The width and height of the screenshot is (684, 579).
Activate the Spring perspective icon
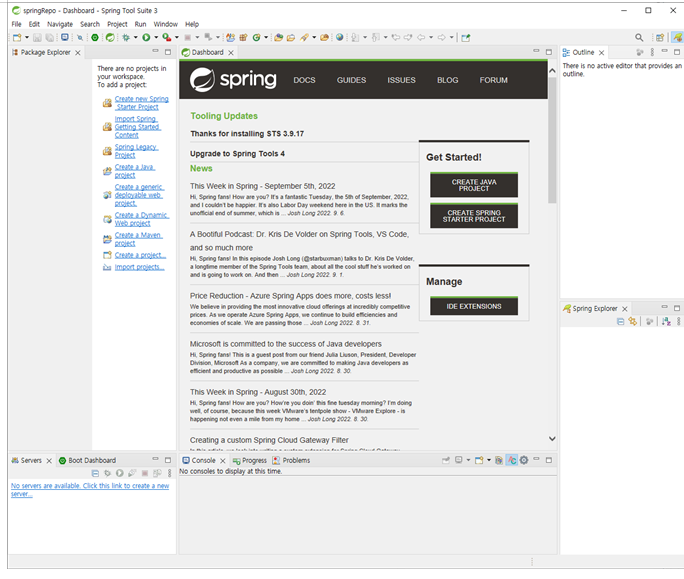click(677, 38)
